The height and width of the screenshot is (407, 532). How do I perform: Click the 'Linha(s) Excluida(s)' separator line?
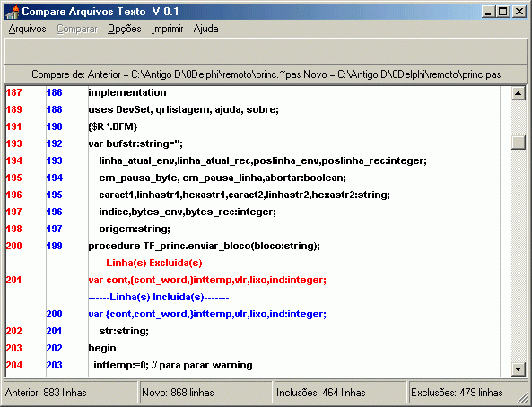pos(156,264)
